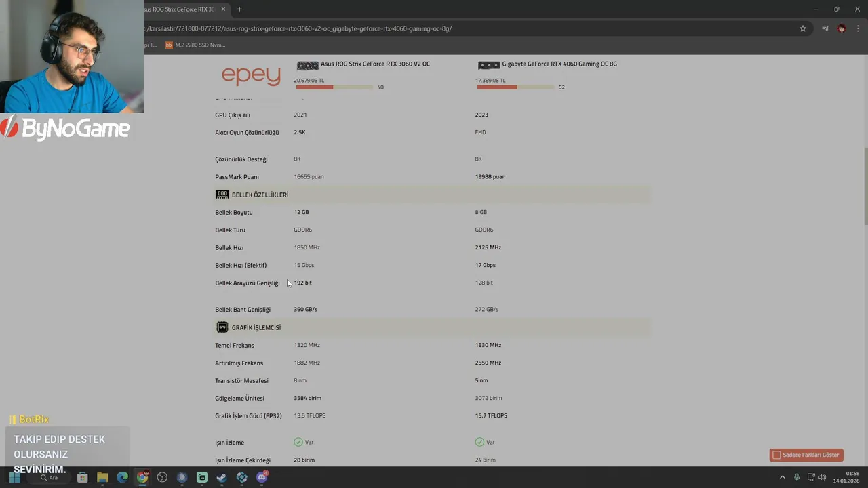Open the diamond-shaped app icon before Discord
868x488 pixels.
click(x=242, y=477)
